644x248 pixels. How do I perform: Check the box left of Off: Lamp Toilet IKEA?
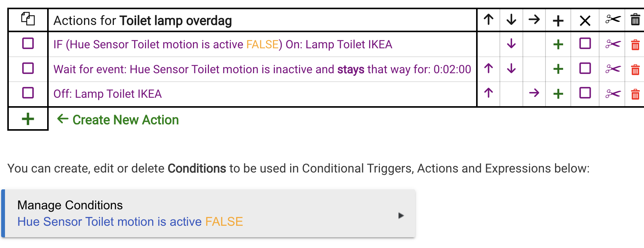click(28, 93)
